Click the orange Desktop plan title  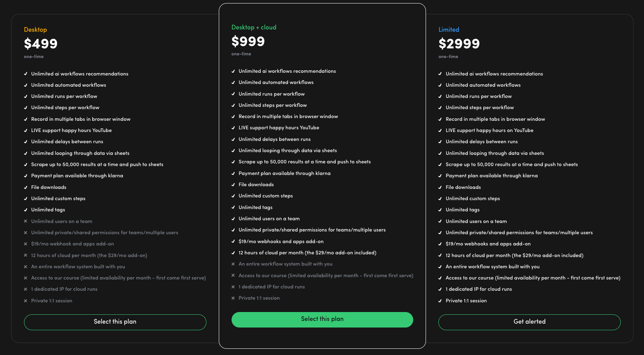[x=35, y=30]
